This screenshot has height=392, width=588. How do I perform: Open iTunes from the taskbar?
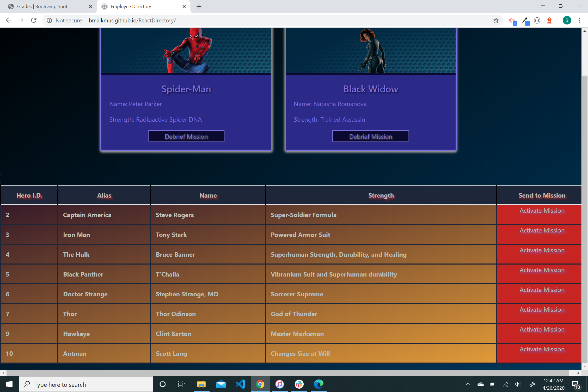pyautogui.click(x=279, y=384)
